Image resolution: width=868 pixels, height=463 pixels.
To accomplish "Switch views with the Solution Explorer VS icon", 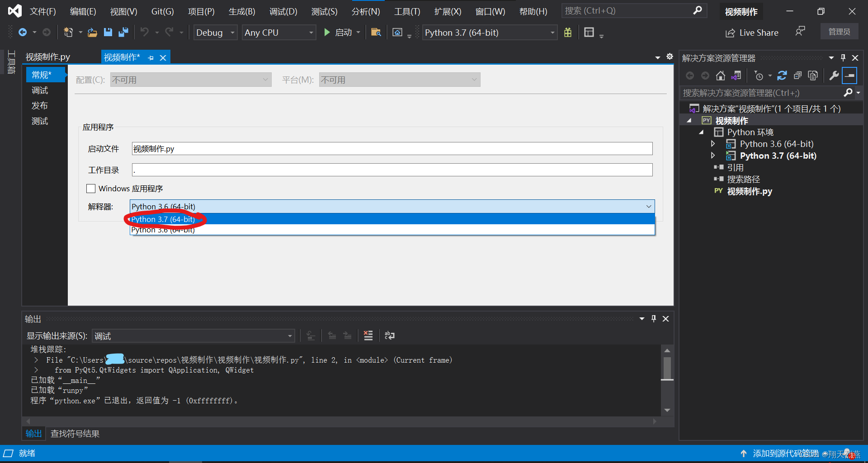I will (736, 76).
